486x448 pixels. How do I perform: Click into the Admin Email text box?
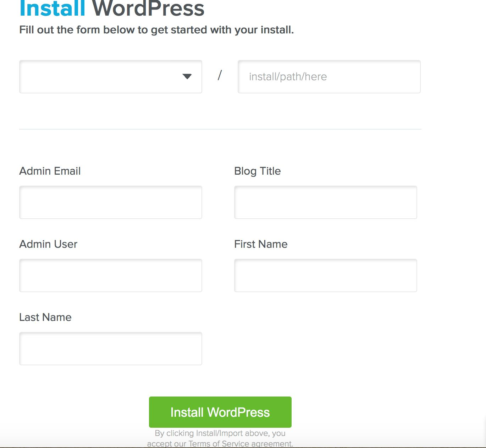pyautogui.click(x=110, y=202)
